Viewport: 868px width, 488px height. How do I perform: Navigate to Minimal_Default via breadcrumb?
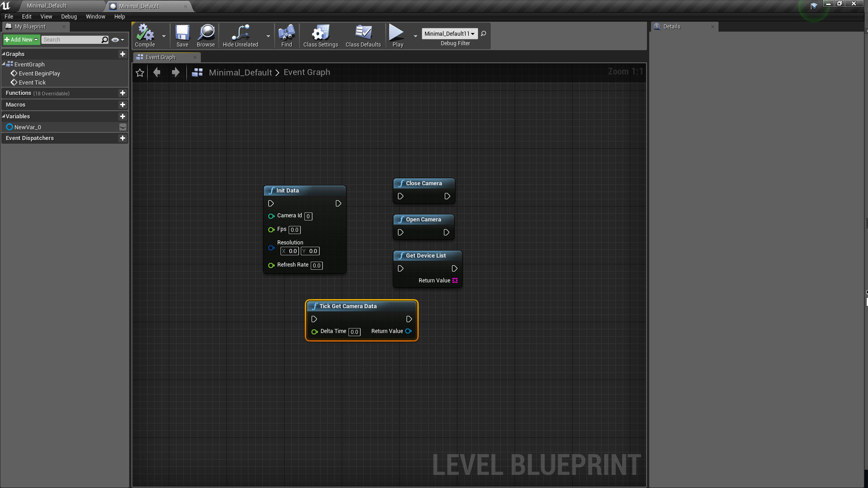click(241, 72)
